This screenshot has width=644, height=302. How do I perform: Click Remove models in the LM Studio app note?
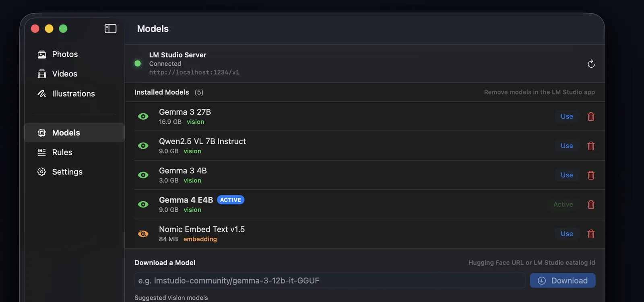[539, 92]
